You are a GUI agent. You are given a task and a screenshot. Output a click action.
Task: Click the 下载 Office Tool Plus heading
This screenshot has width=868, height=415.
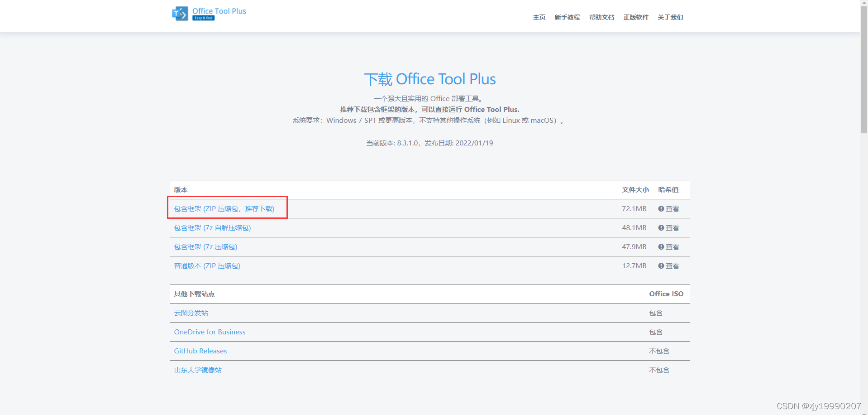coord(430,79)
